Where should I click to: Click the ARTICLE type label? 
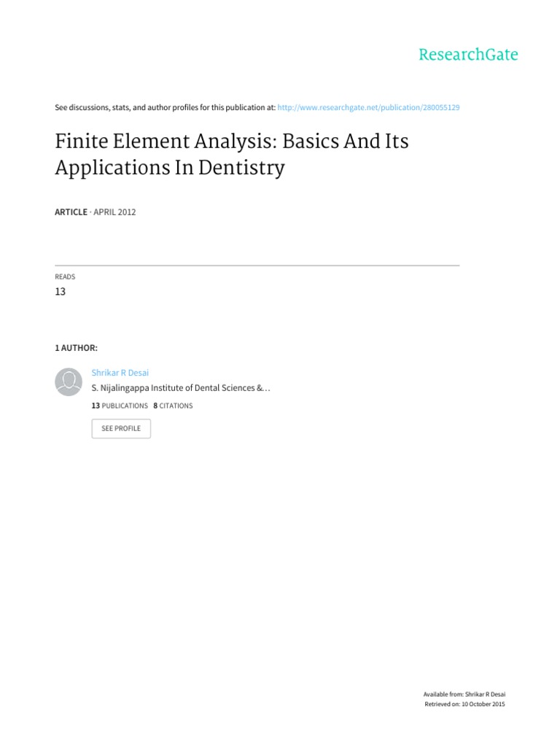pos(71,212)
